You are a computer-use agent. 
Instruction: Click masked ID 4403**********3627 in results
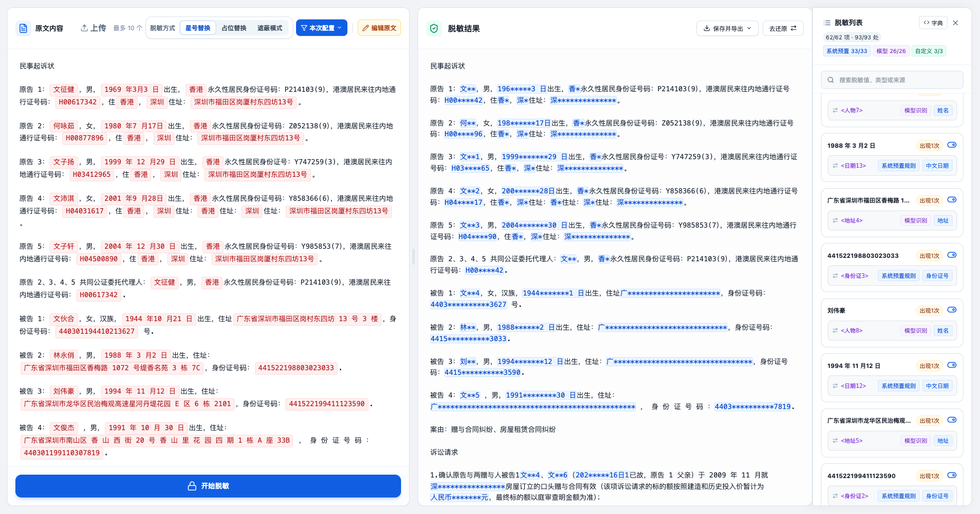coord(468,305)
